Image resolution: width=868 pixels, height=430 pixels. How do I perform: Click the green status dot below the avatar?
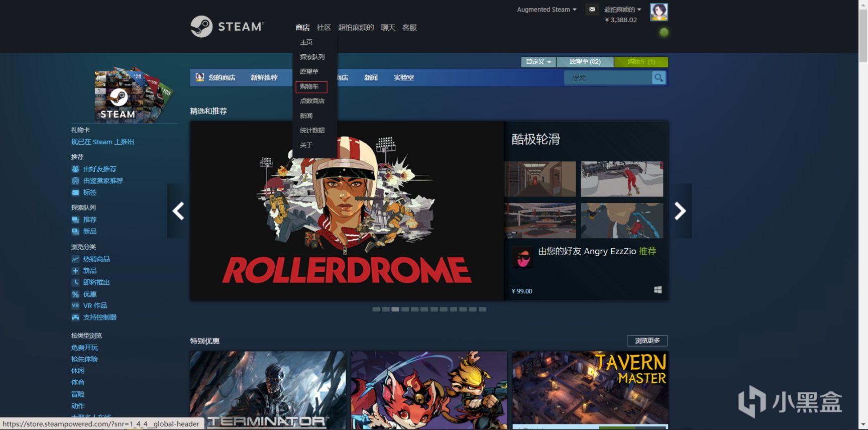[x=664, y=32]
